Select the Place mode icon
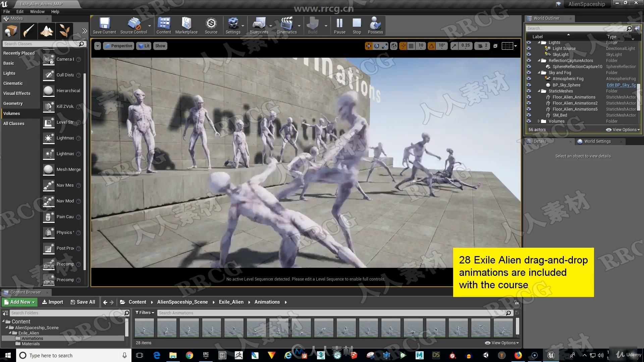Image resolution: width=644 pixels, height=362 pixels. tap(11, 31)
